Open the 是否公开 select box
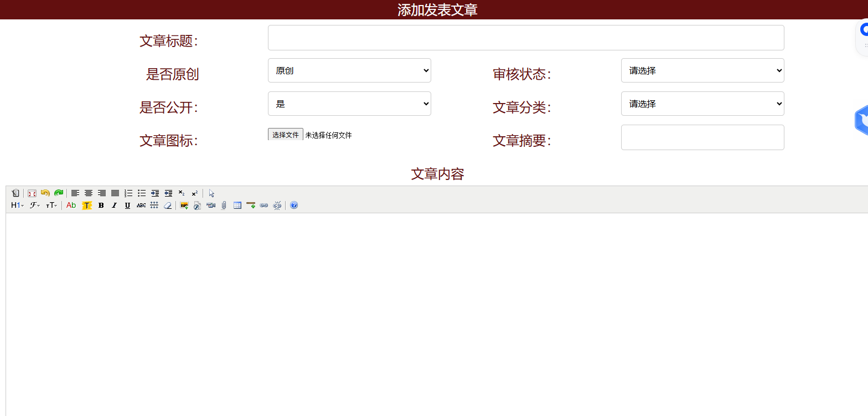The image size is (868, 416). (x=349, y=104)
